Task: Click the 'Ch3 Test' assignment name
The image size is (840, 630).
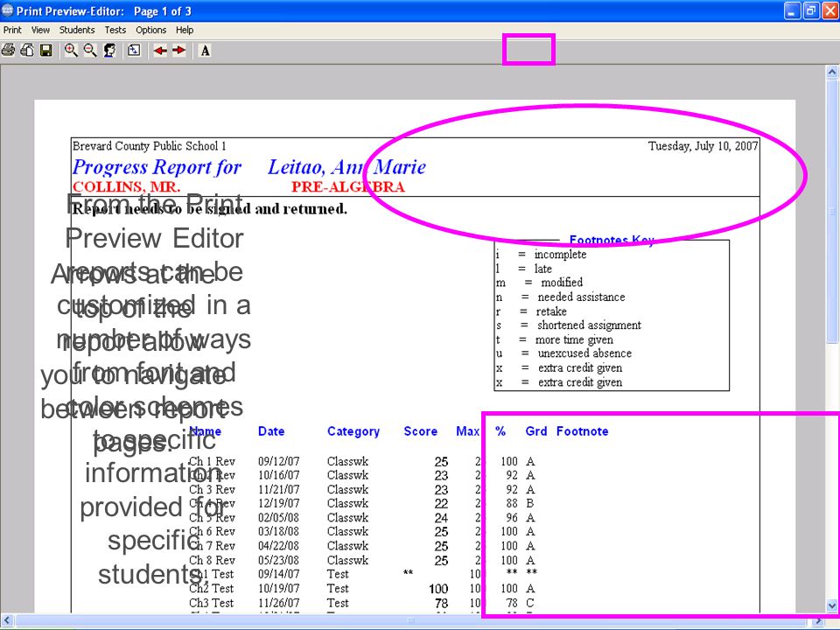Action: [x=211, y=603]
